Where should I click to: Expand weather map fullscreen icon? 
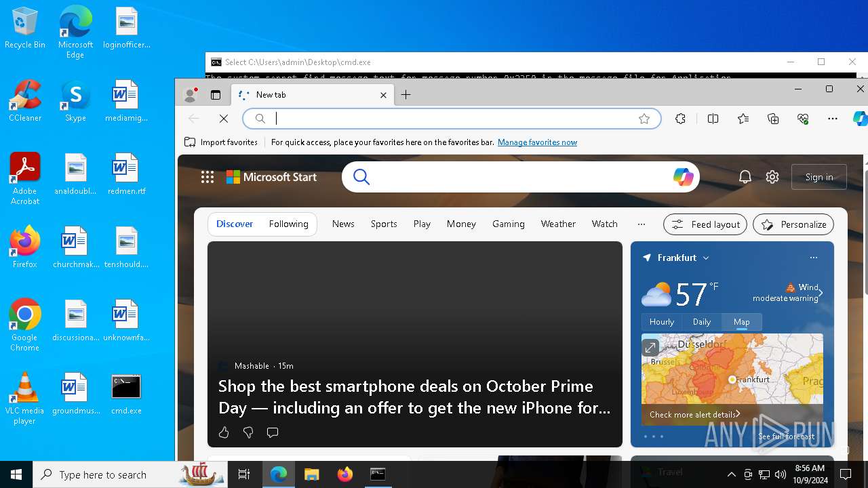coord(650,347)
